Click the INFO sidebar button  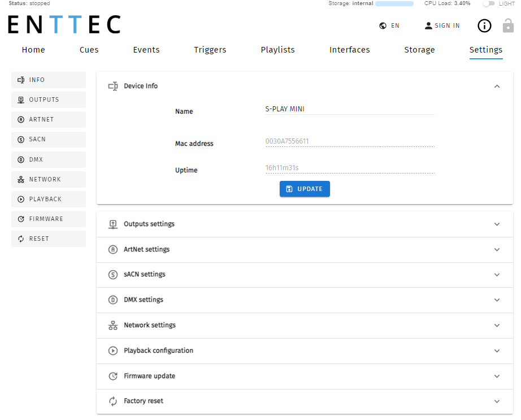[x=49, y=80]
